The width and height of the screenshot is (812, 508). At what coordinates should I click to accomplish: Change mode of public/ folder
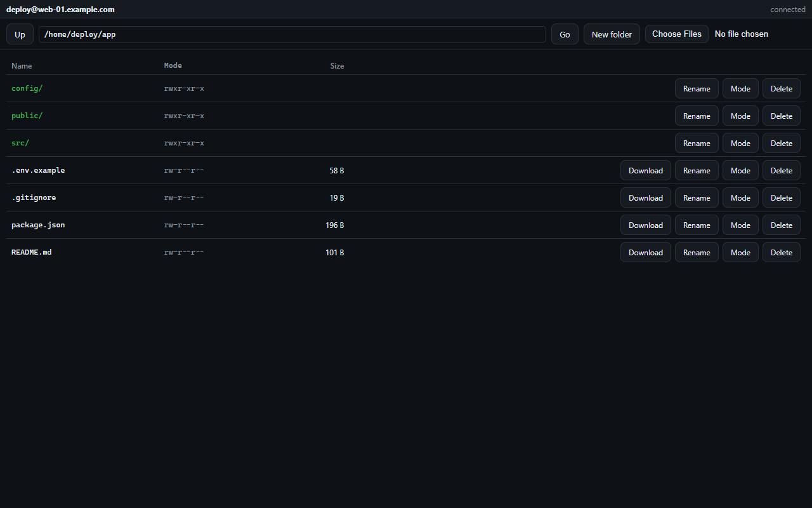pos(740,116)
